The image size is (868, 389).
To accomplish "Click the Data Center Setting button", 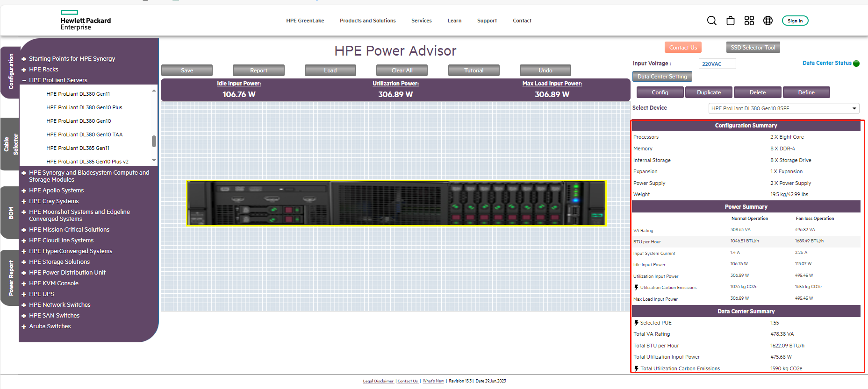I will click(x=662, y=77).
